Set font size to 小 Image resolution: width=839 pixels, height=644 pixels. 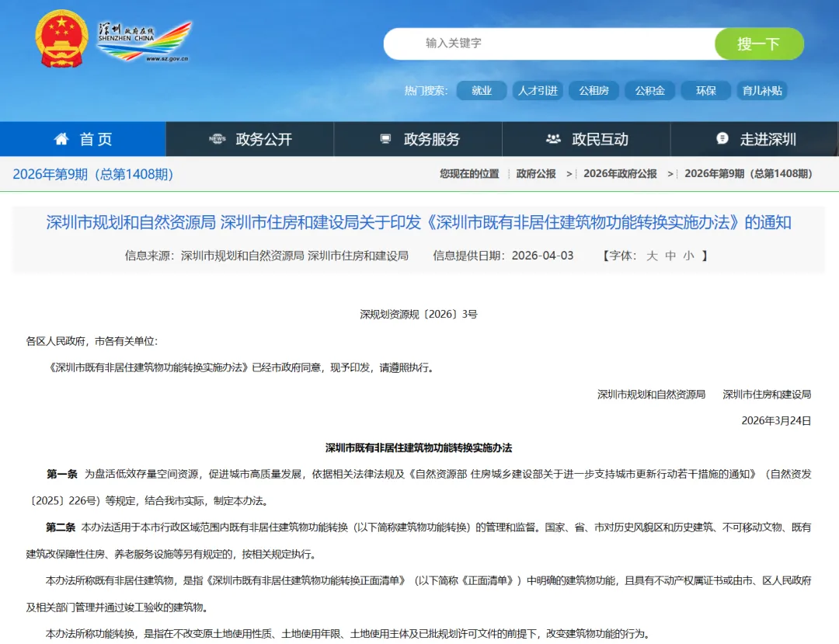pyautogui.click(x=688, y=256)
